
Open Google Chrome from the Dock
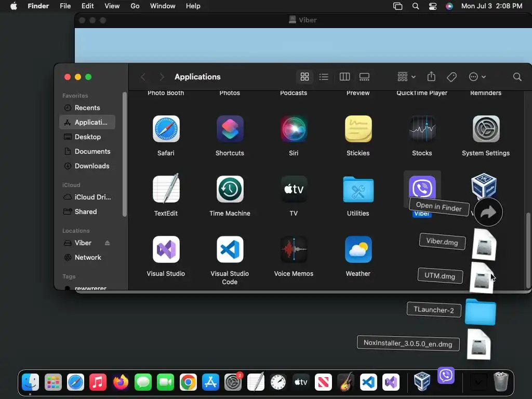pos(188,382)
